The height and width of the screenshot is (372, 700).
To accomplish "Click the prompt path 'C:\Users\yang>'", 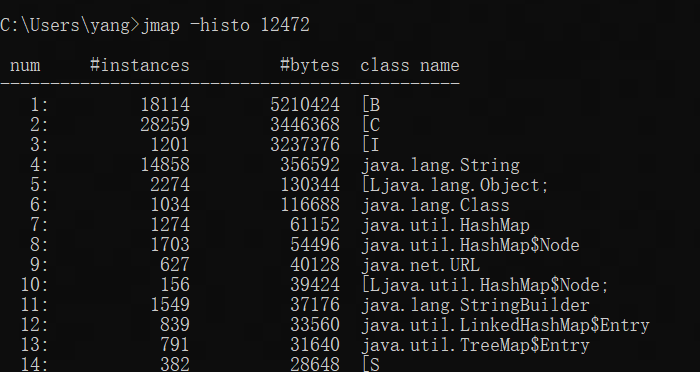I will coord(70,25).
